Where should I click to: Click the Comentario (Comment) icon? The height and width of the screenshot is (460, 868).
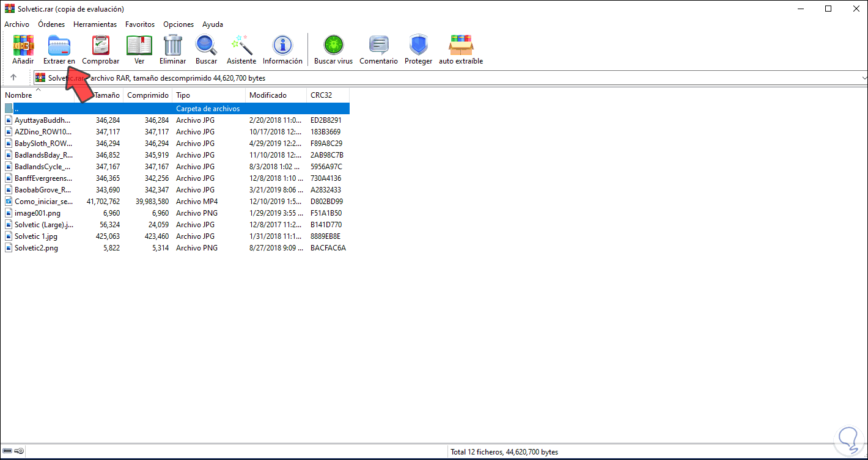[x=378, y=49]
